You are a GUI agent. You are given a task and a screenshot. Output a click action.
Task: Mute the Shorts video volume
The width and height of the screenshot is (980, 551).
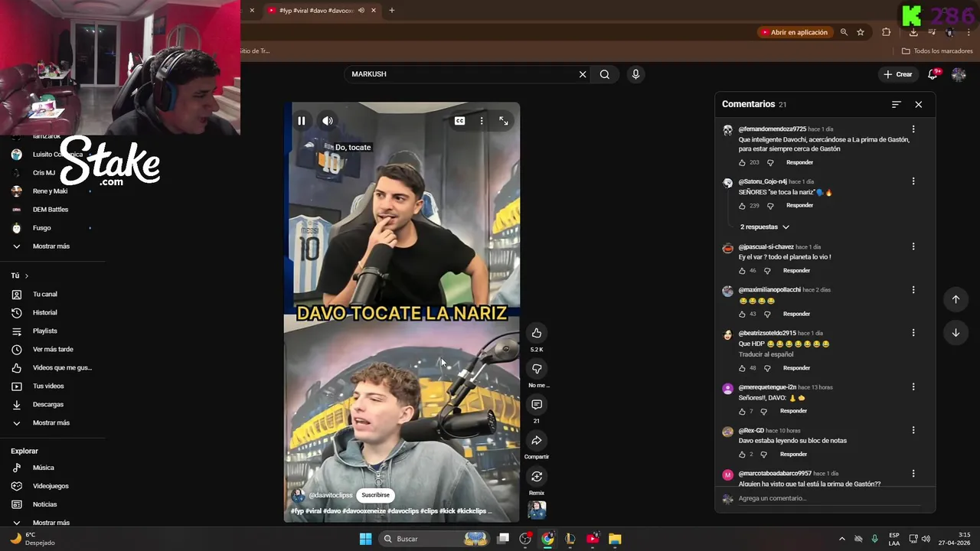pos(328,121)
